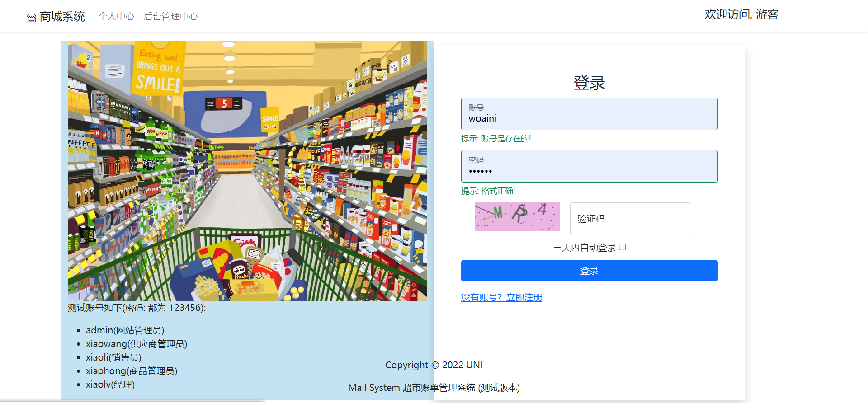
Task: Click the blue 登录 button
Action: click(x=590, y=271)
